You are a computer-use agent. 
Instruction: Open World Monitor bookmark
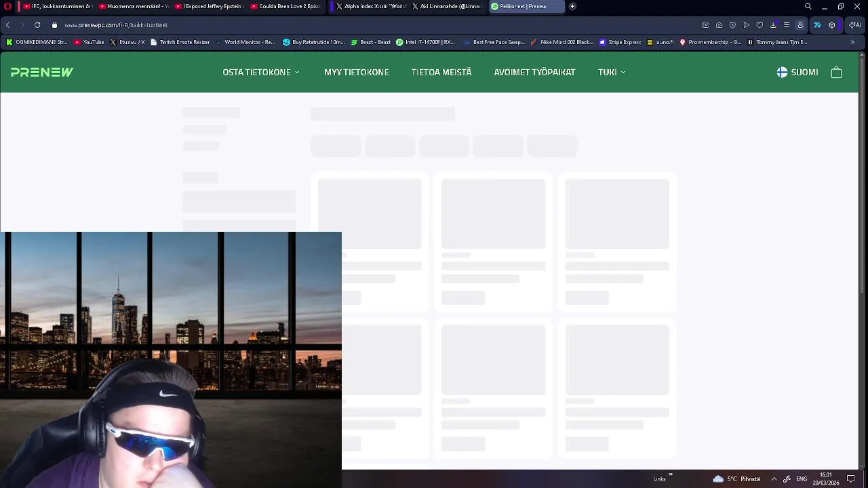pyautogui.click(x=245, y=42)
